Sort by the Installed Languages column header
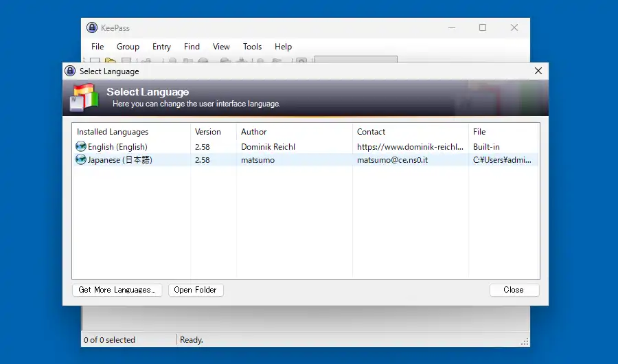This screenshot has width=618, height=364. (x=131, y=132)
